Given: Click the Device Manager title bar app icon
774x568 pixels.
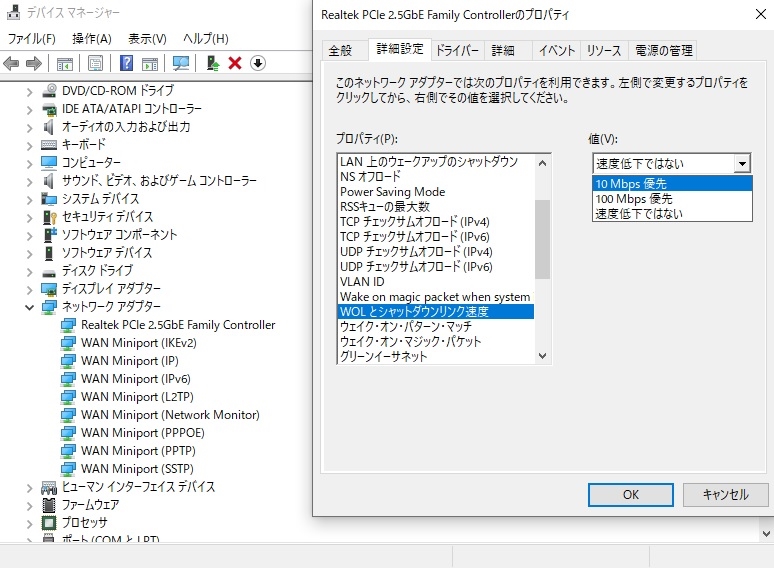Looking at the screenshot, I should point(13,12).
